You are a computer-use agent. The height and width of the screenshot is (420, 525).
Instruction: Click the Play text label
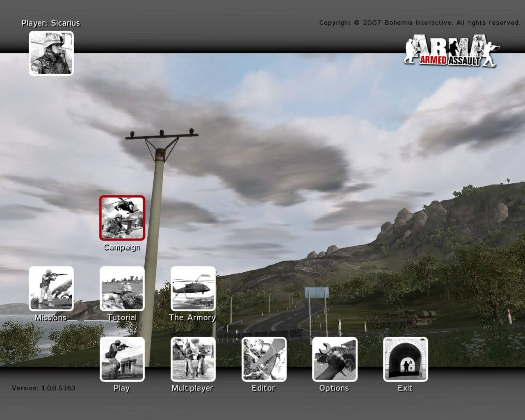point(122,388)
